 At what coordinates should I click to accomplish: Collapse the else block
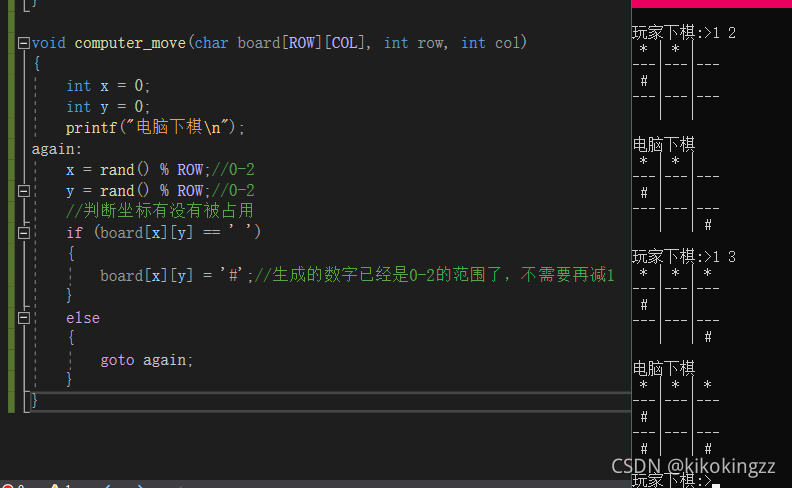click(x=24, y=318)
